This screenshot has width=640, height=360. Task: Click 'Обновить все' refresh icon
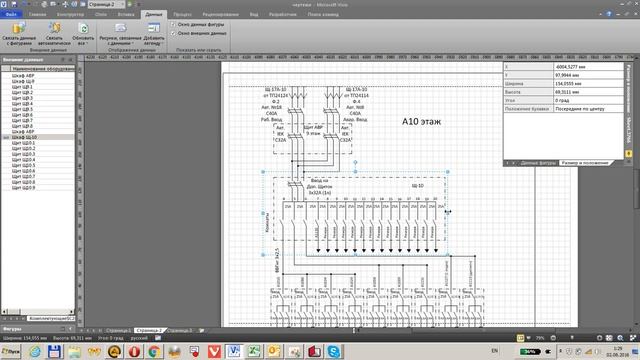click(83, 34)
